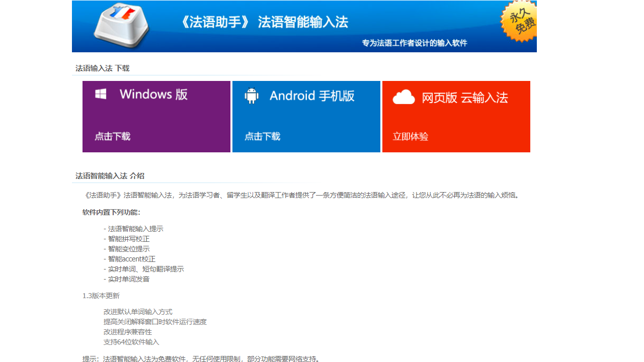Click the 改进默认单词输入方式 update entry
The height and width of the screenshot is (362, 644).
(136, 312)
